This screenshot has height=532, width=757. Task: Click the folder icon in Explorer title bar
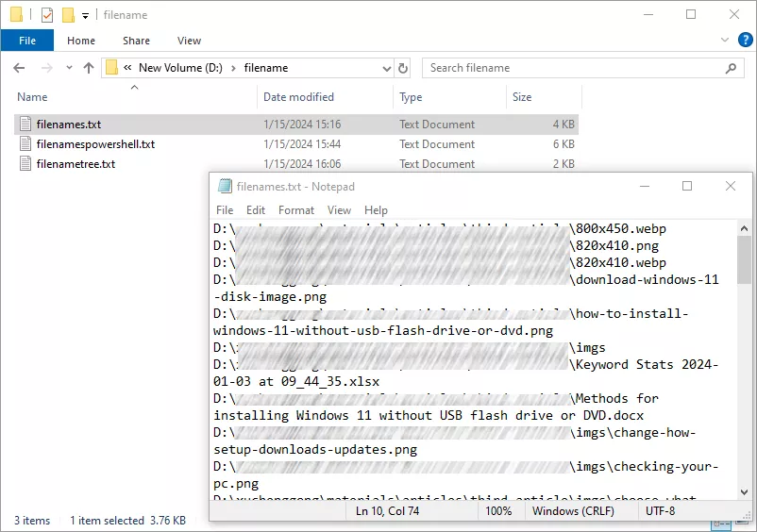(16, 15)
